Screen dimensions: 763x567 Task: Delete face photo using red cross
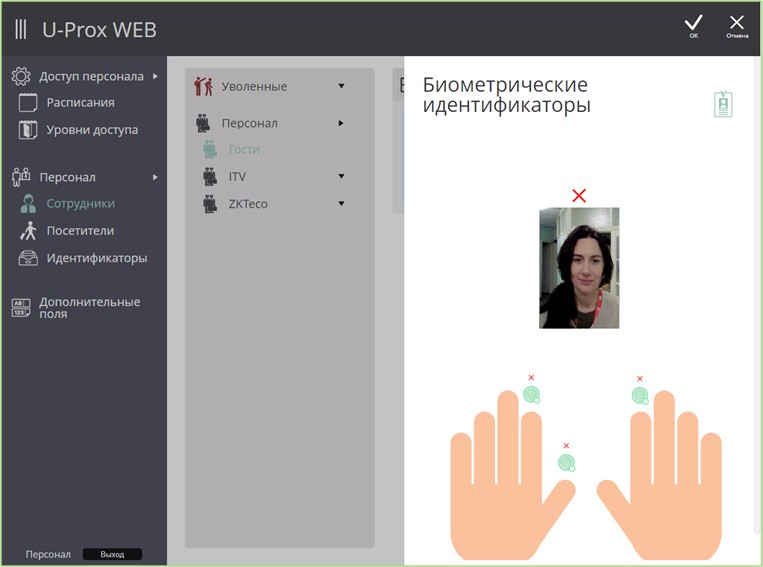579,196
